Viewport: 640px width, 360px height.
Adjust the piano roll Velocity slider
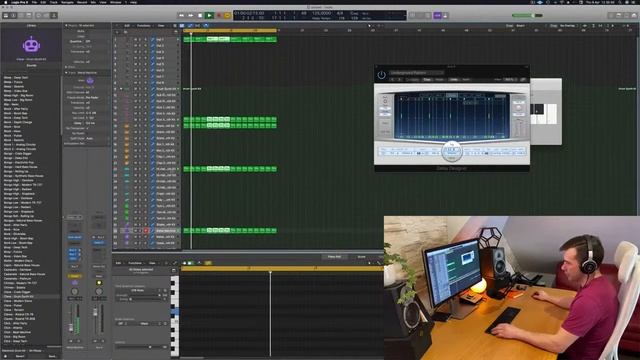[x=142, y=347]
